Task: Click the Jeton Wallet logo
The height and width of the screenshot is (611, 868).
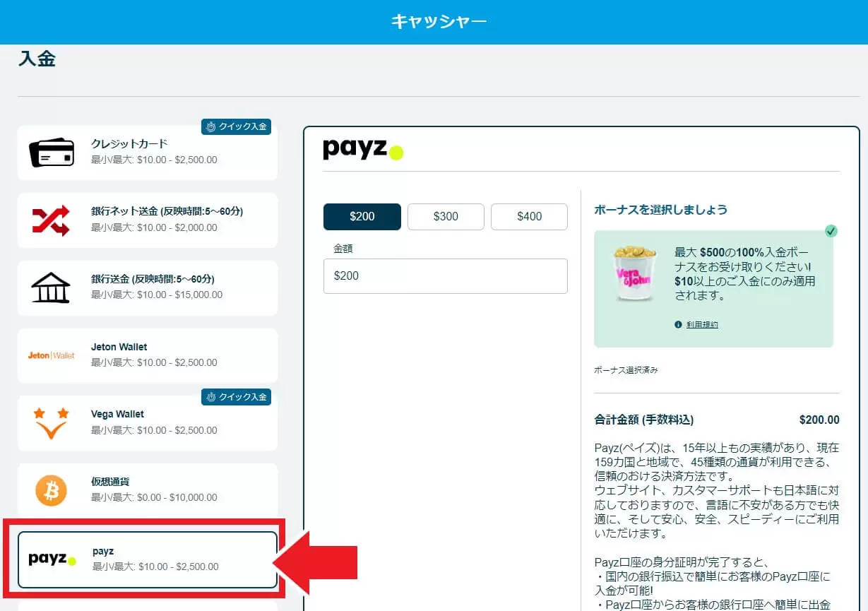Action: (x=51, y=355)
